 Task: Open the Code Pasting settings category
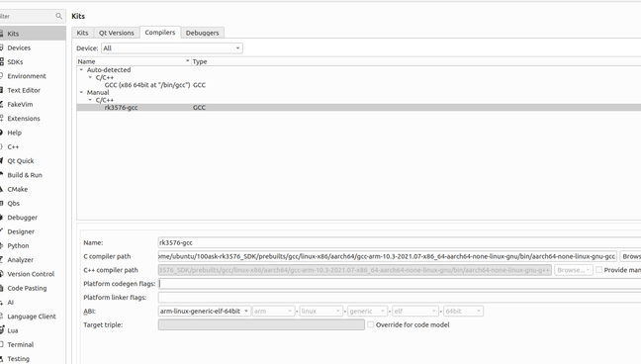(x=33, y=288)
